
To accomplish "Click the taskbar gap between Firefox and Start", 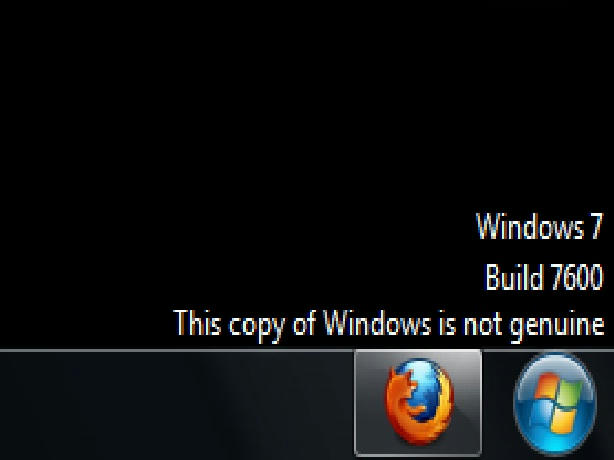I will point(497,405).
